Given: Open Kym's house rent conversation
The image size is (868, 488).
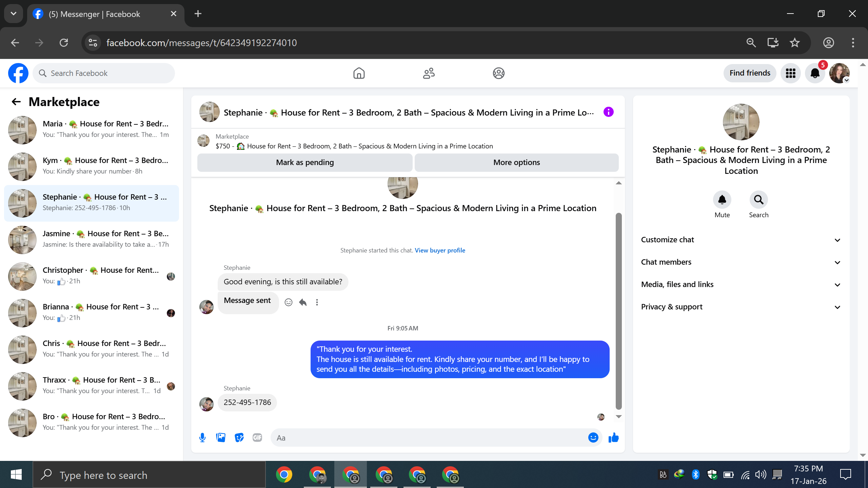Looking at the screenshot, I should pos(92,166).
